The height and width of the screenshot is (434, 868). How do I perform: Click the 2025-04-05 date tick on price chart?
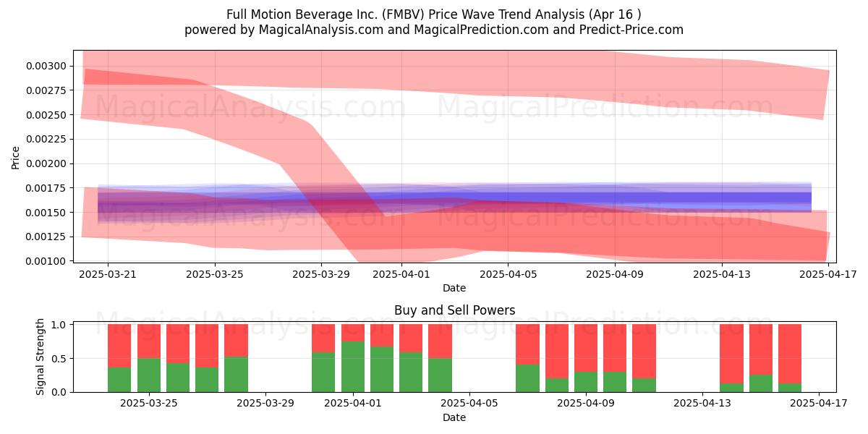(508, 274)
